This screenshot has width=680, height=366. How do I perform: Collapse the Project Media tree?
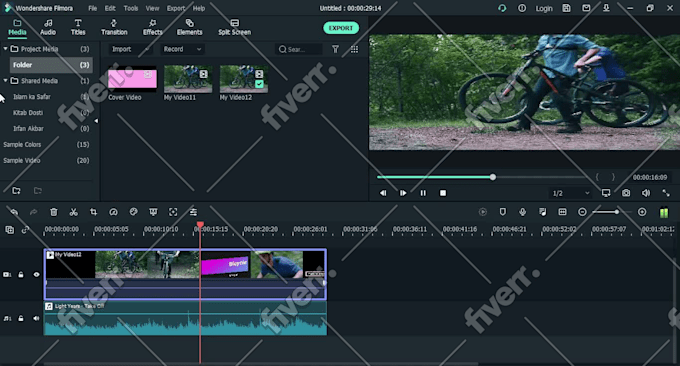pyautogui.click(x=5, y=49)
